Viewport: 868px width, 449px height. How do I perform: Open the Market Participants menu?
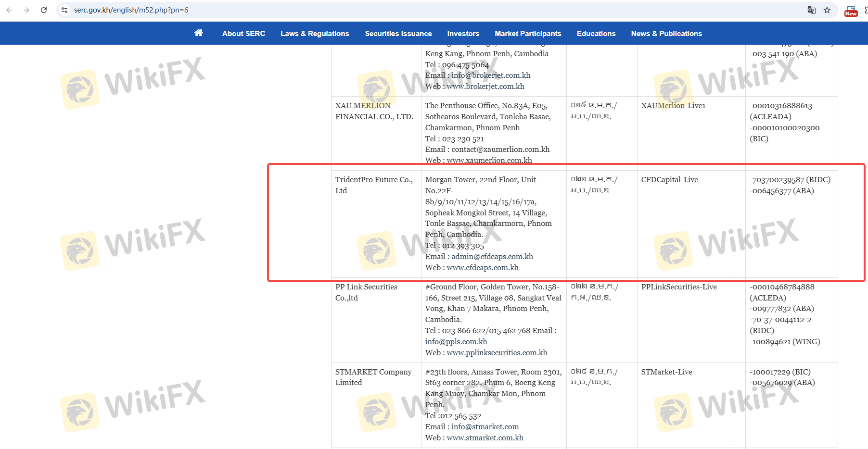click(x=528, y=34)
